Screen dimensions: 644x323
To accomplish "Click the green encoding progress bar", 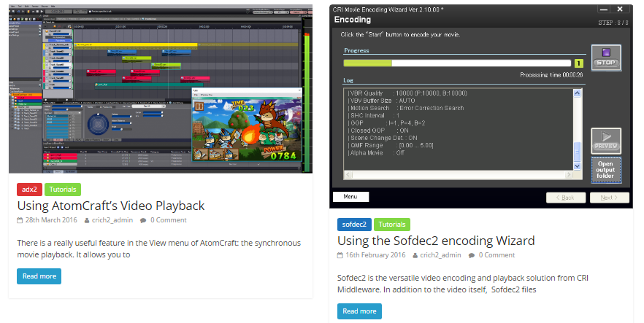I will tap(457, 63).
